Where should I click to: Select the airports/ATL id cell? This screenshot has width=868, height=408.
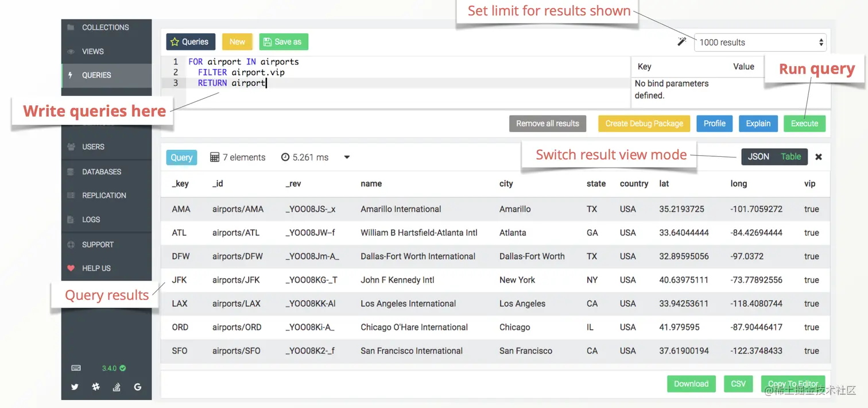pos(236,233)
